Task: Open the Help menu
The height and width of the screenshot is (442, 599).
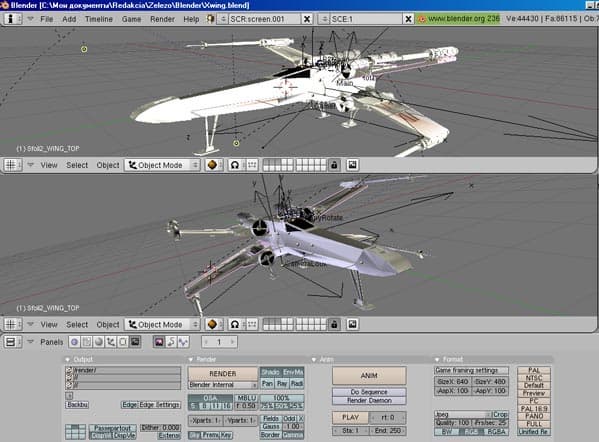Action: [191, 19]
